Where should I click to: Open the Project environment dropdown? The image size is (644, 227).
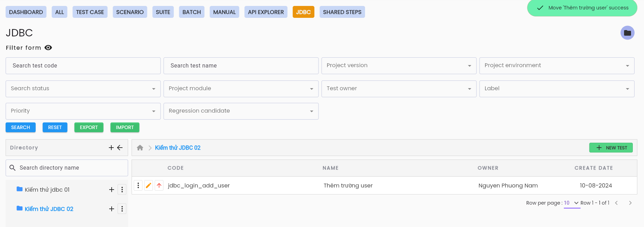click(x=557, y=66)
